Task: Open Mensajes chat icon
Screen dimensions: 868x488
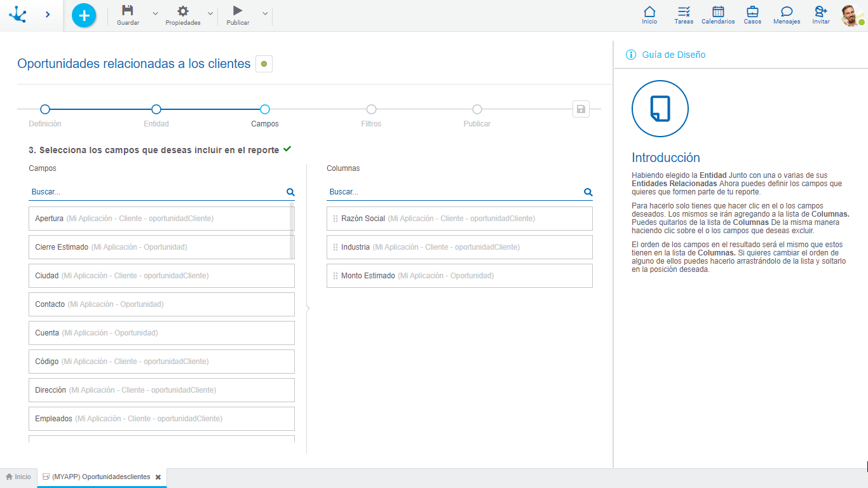Action: pos(787,15)
